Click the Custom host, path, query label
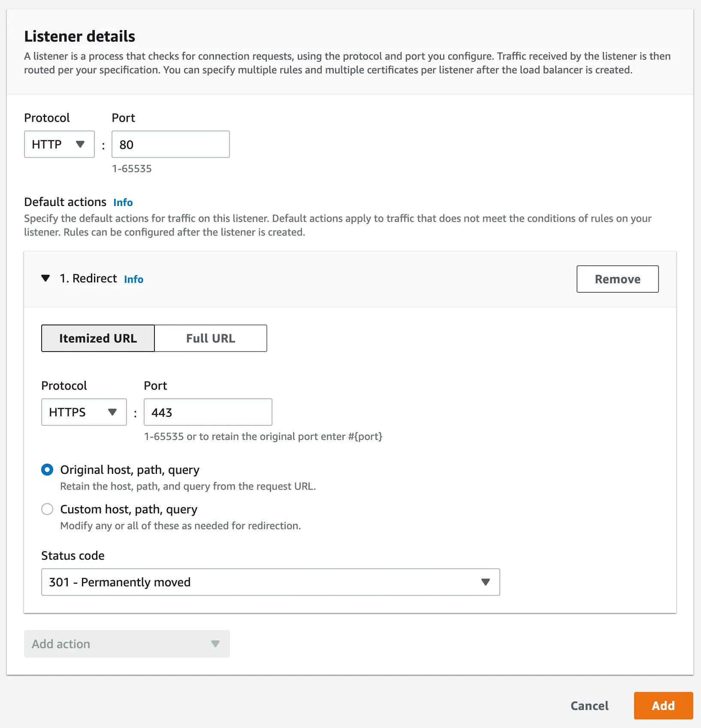Screen dimensions: 701x728 (129, 509)
